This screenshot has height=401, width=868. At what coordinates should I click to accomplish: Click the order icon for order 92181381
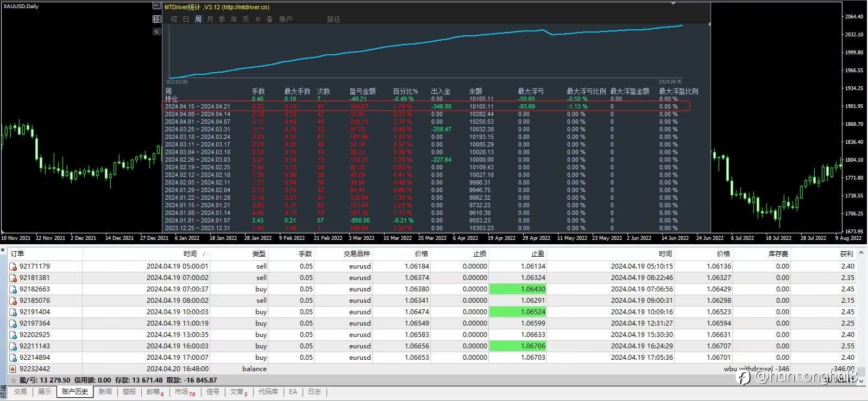[x=13, y=278]
